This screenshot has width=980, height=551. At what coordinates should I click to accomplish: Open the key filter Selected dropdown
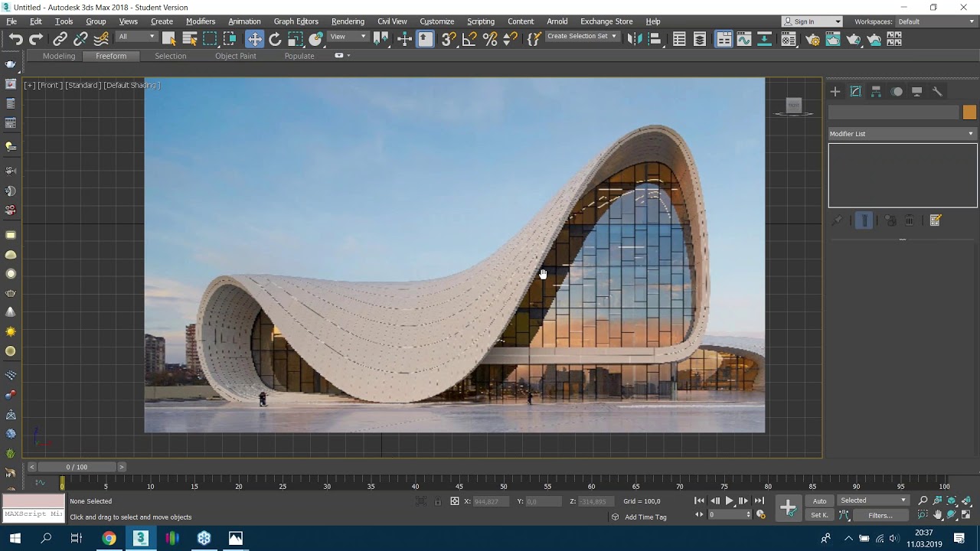pos(873,500)
